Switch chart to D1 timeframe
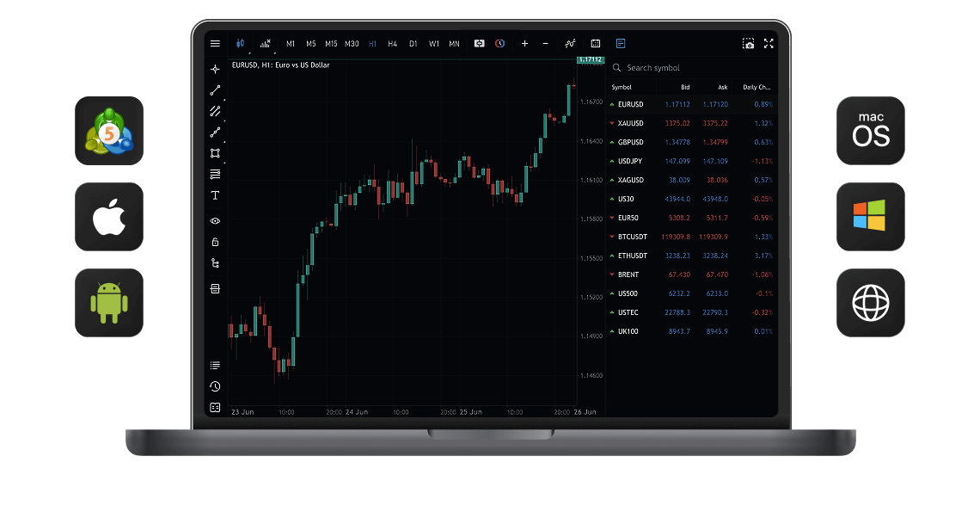 pyautogui.click(x=413, y=43)
